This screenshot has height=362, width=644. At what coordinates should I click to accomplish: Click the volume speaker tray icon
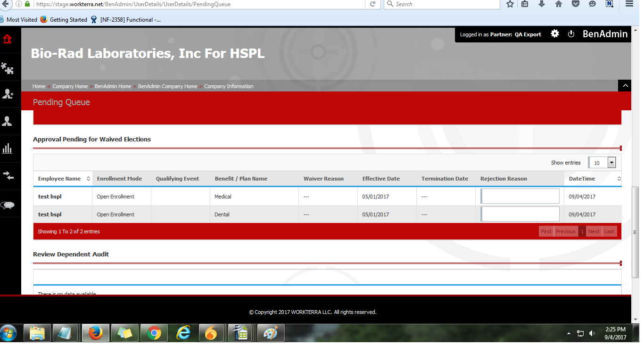point(592,333)
